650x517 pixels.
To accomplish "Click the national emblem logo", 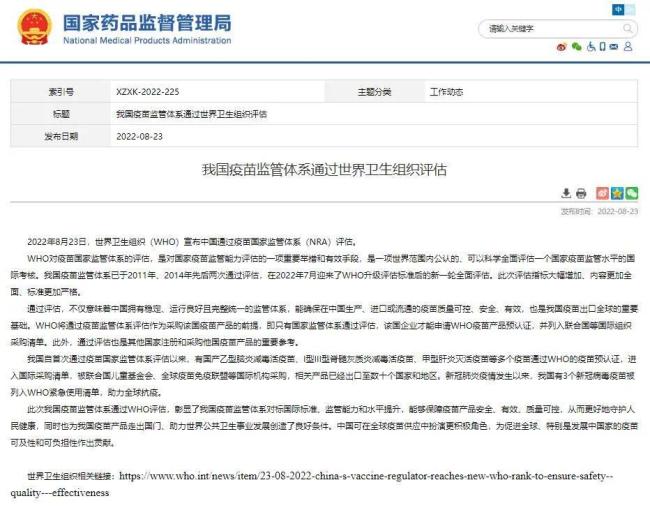I will pos(35,30).
